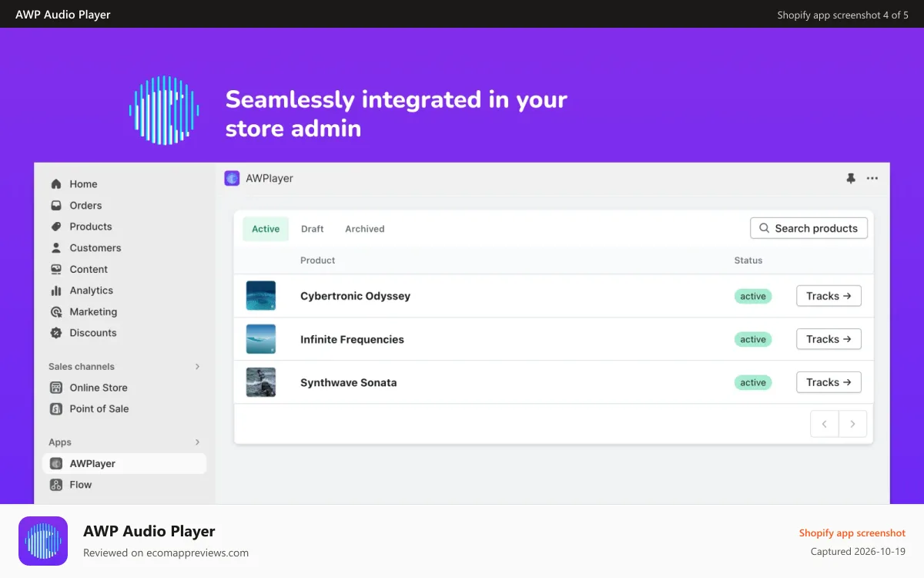Click the Status column header
Viewport: 924px width, 578px height.
coord(748,260)
